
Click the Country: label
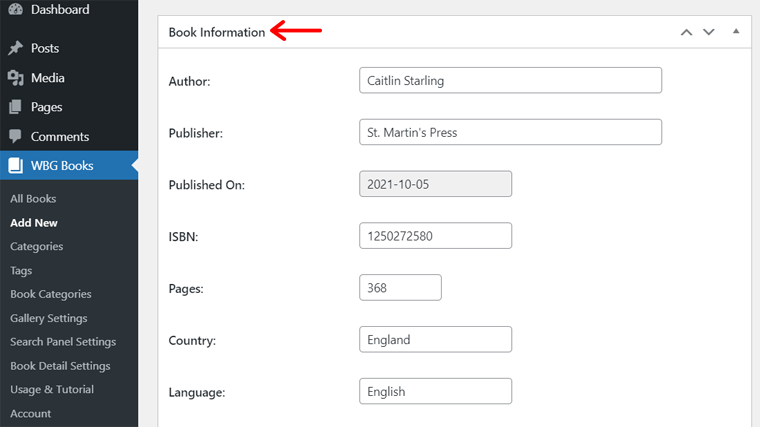[192, 340]
